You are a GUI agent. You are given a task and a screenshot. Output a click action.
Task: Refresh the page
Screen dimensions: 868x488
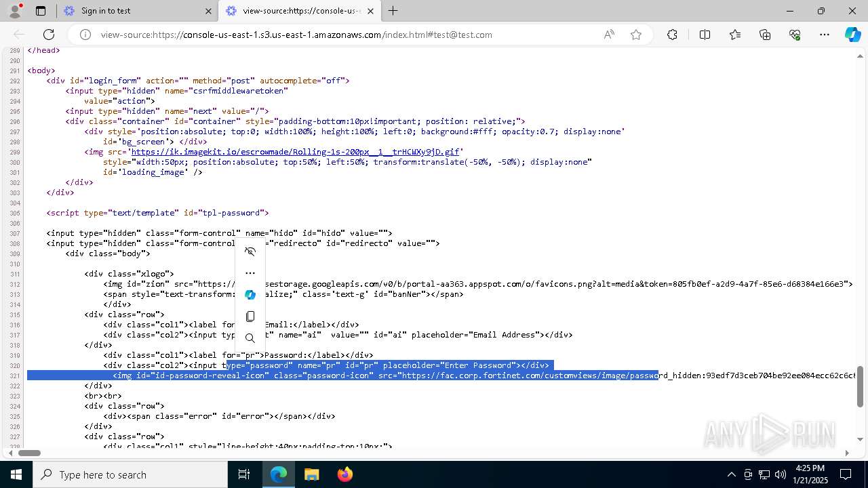[x=49, y=35]
